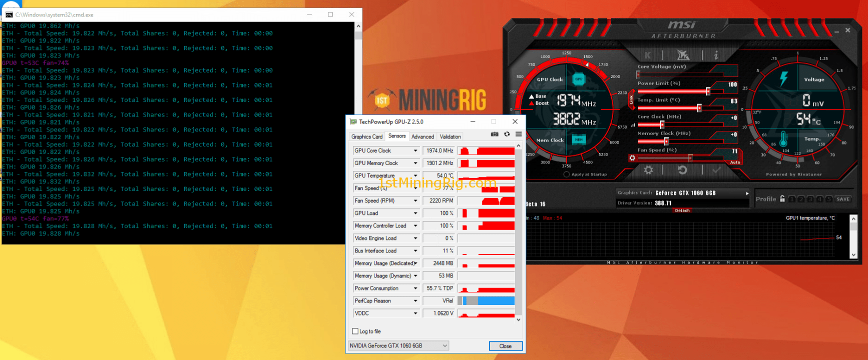Image resolution: width=868 pixels, height=360 pixels.
Task: Expand the Memory Controller Load dropdown
Action: [415, 225]
